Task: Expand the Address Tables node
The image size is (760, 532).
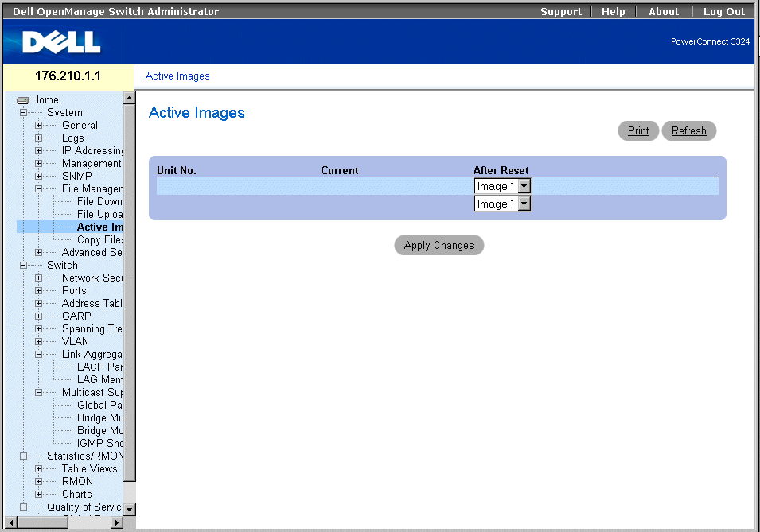Action: pyautogui.click(x=38, y=303)
